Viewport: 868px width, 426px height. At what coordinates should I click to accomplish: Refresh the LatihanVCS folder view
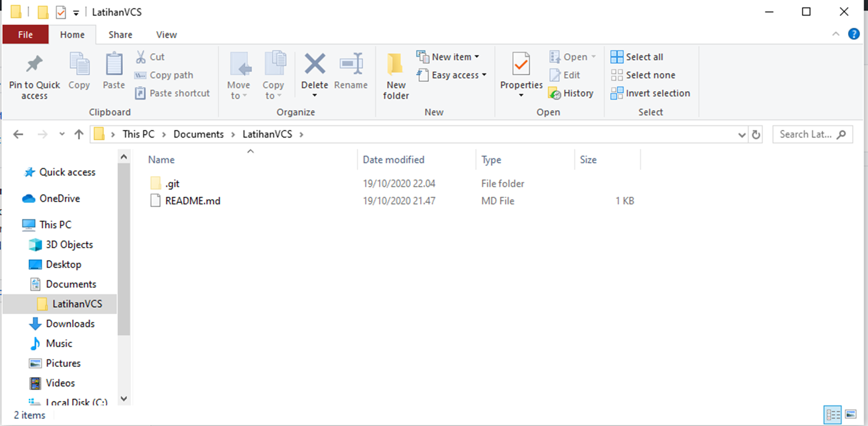[756, 134]
